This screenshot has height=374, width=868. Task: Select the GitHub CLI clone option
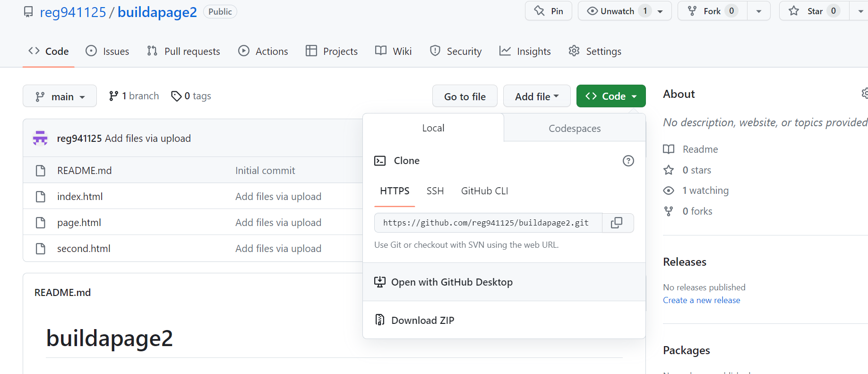(484, 191)
